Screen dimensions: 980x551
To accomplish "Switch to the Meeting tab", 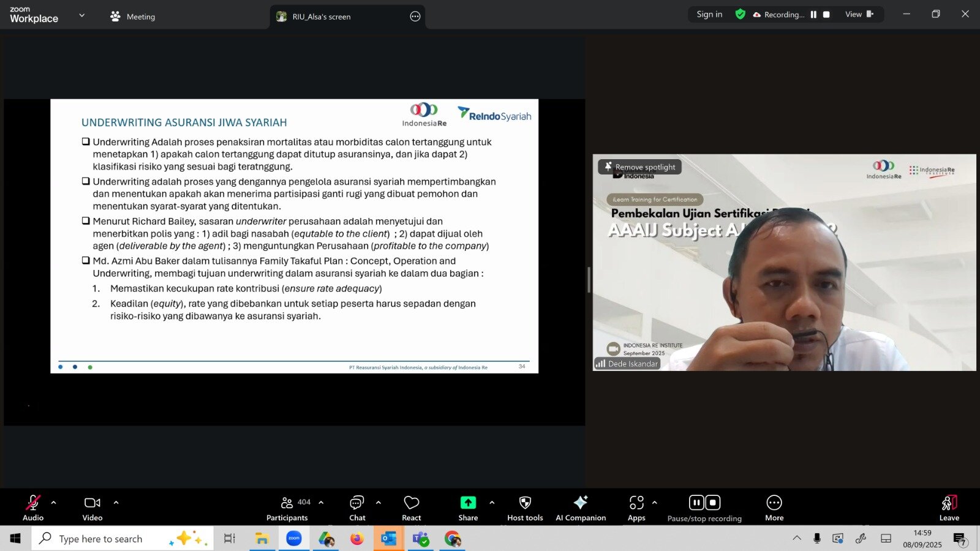I will pos(133,17).
